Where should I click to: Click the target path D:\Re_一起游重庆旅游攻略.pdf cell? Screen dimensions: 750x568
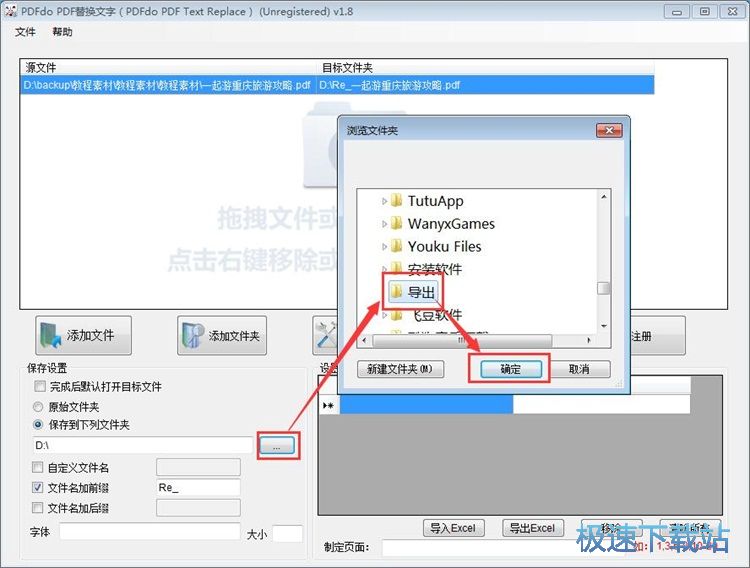[485, 86]
